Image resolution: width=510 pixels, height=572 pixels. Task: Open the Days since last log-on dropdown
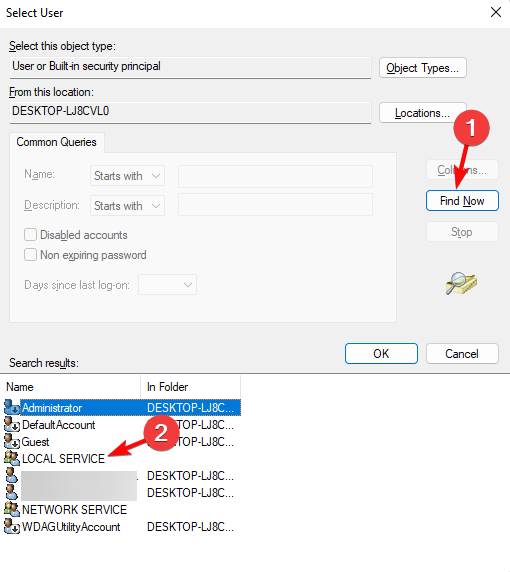(167, 285)
